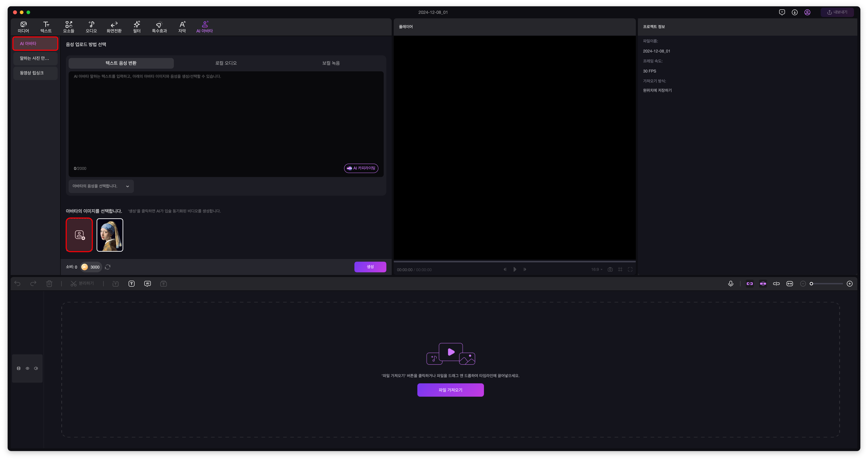The height and width of the screenshot is (460, 868).
Task: Open the Transitions (화면전환) panel
Action: (x=114, y=27)
